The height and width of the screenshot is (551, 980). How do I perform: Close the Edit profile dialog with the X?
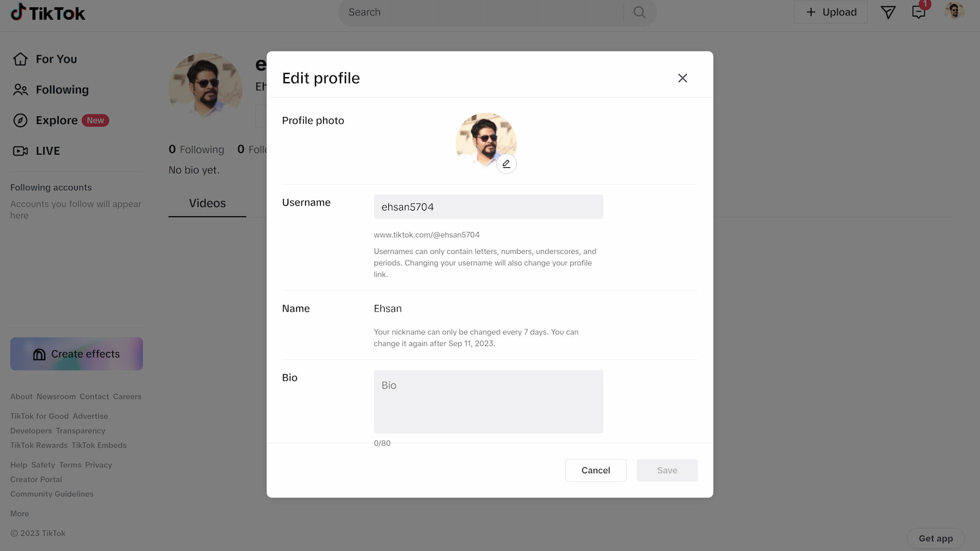tap(682, 78)
